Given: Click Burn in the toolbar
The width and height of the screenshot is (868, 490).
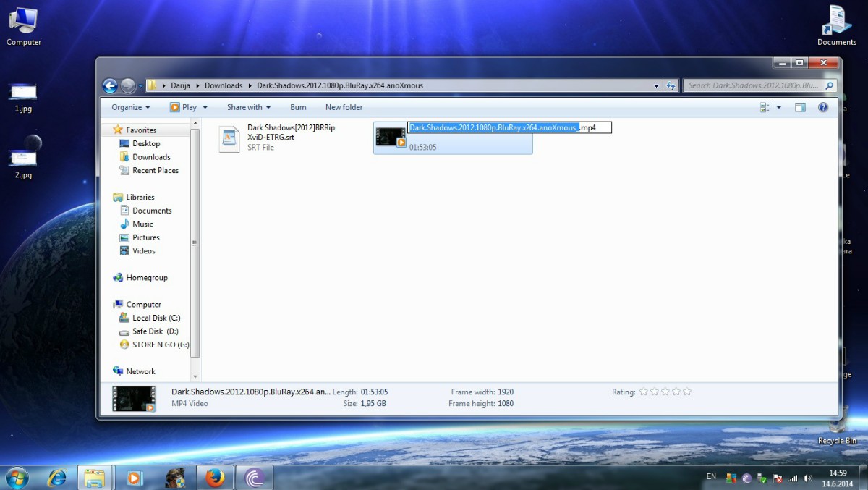Looking at the screenshot, I should coord(298,107).
